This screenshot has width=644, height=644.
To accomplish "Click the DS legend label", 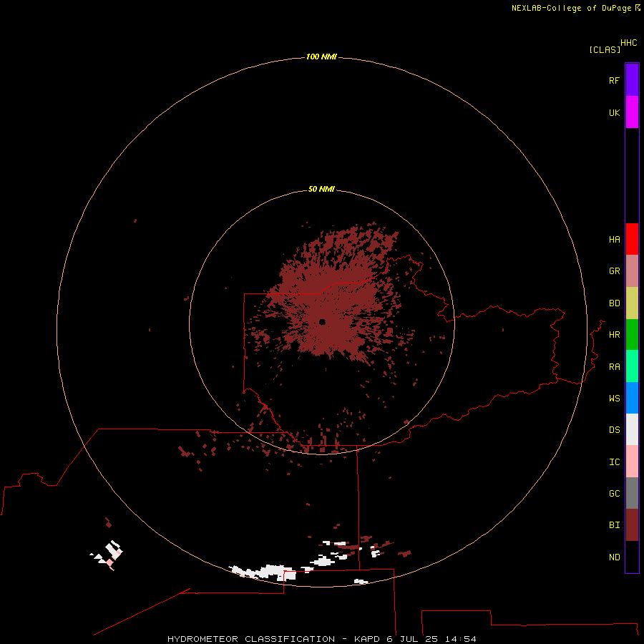I will click(614, 430).
